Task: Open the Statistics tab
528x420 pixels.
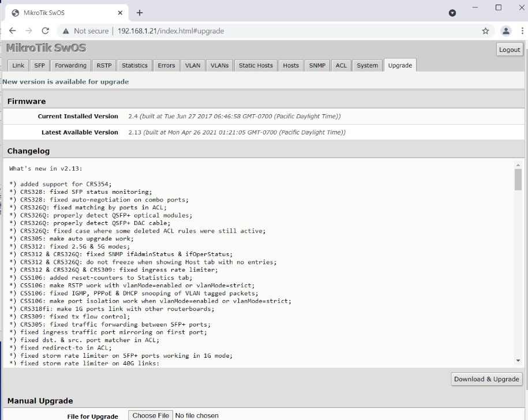Action: pos(134,65)
